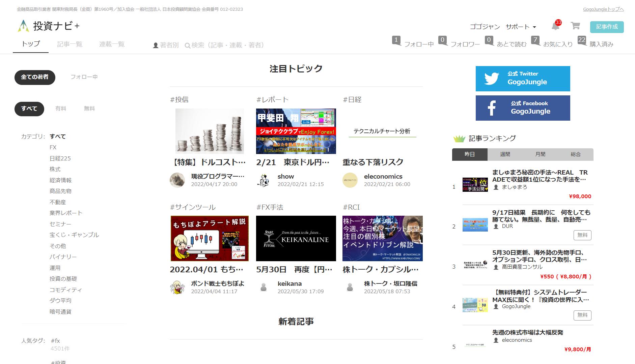Screen dimensions: 635x364
Task: Open the GogoJungleトップへ link
Action: coord(603,9)
